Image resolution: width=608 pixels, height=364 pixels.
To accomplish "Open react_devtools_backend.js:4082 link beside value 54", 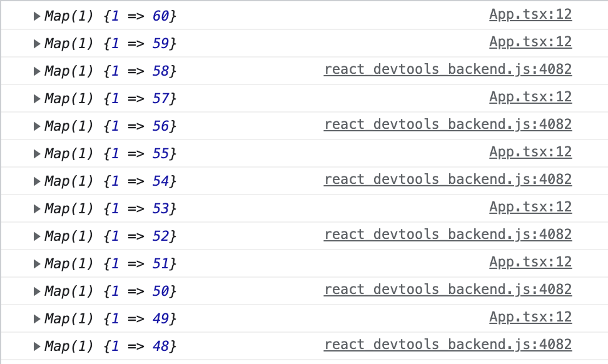I will (x=448, y=179).
